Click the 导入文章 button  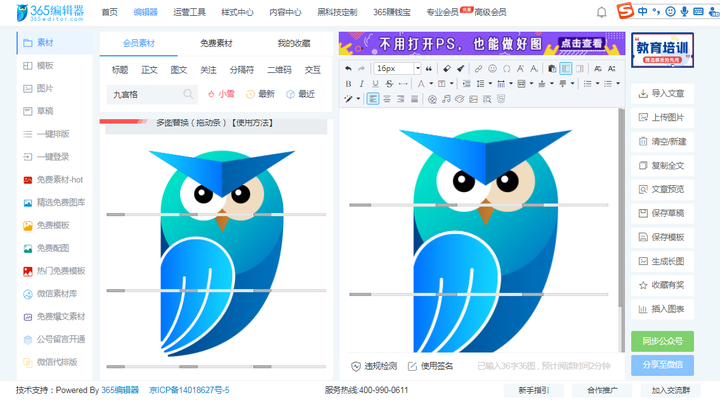[x=662, y=94]
